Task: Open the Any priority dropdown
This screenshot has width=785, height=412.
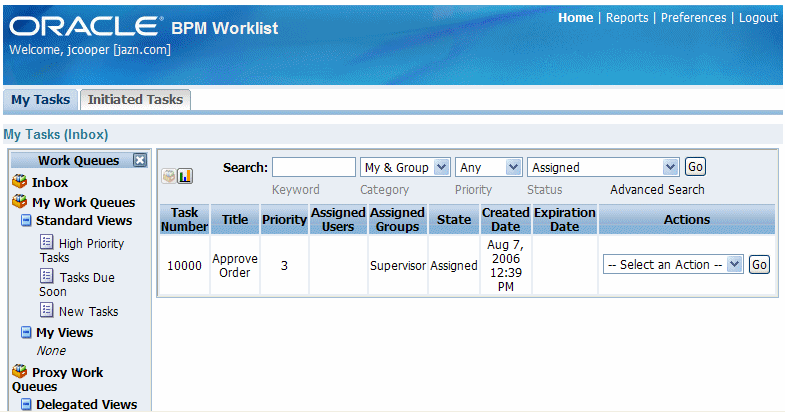Action: [489, 167]
